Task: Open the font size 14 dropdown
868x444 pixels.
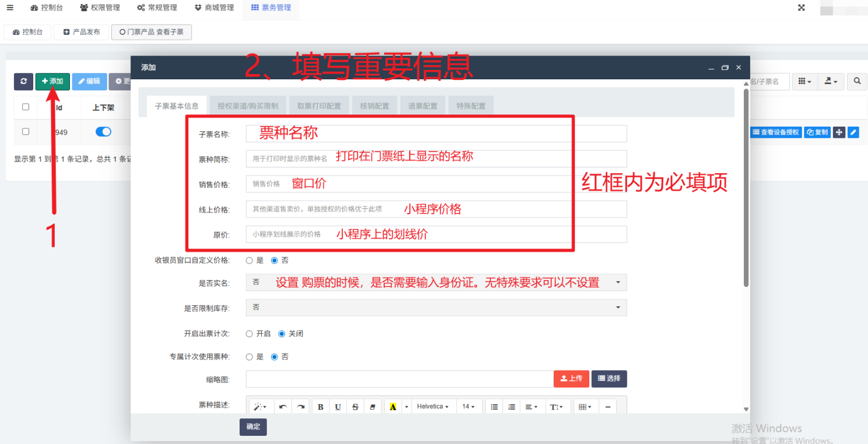Action: click(468, 407)
